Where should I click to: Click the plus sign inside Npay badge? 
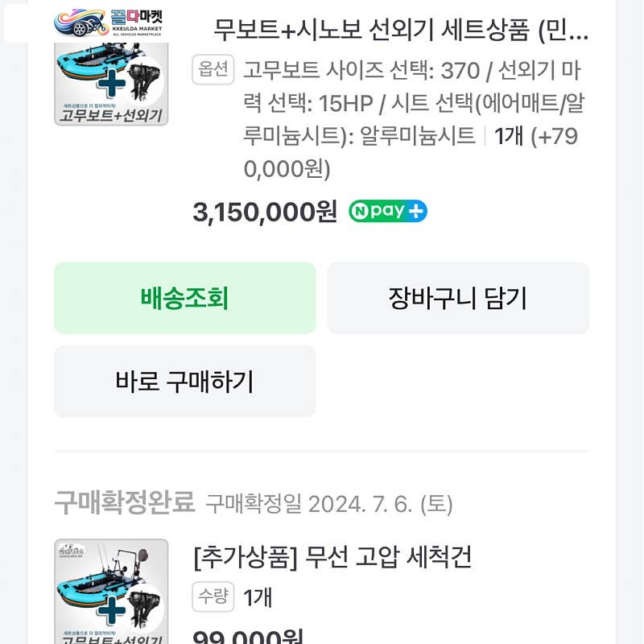pos(416,211)
